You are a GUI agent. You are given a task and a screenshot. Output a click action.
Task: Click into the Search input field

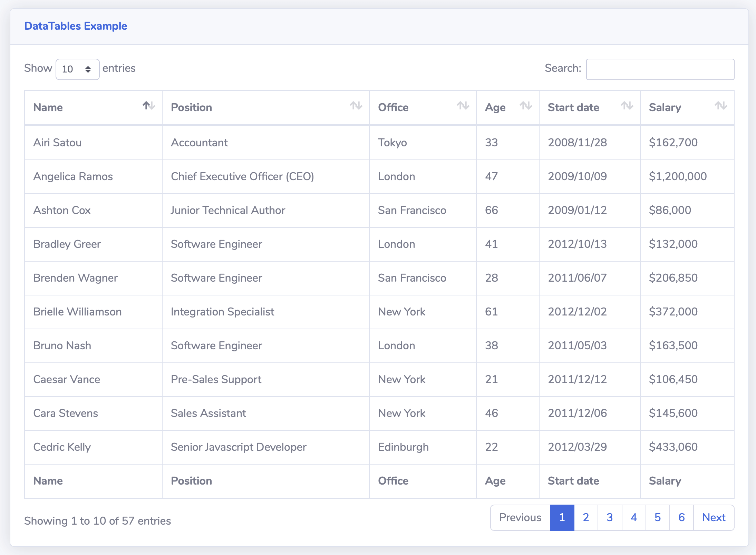coord(660,69)
